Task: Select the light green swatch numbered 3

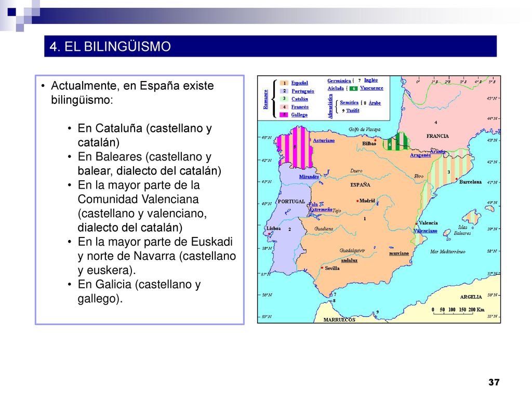Action: (284, 99)
